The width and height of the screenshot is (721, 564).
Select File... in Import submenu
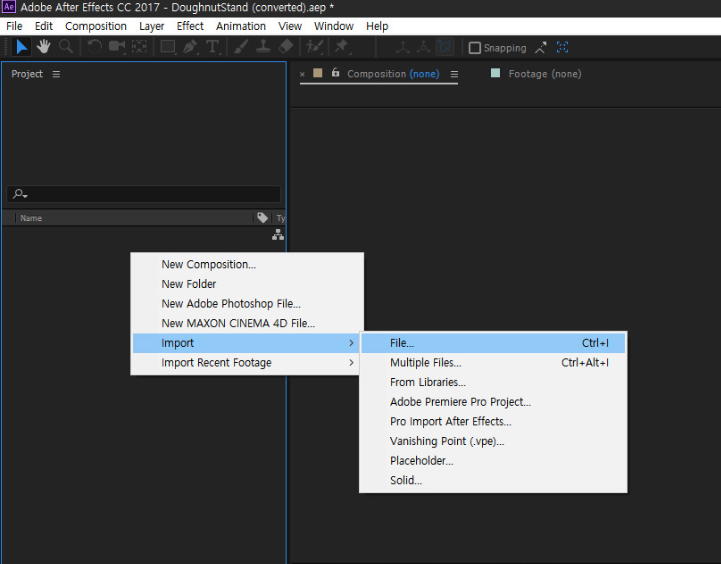click(x=493, y=343)
